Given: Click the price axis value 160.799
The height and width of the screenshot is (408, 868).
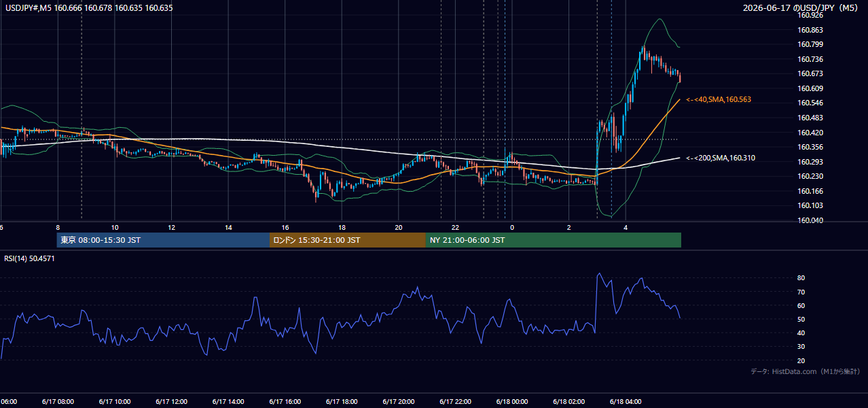Looking at the screenshot, I should tap(810, 44).
